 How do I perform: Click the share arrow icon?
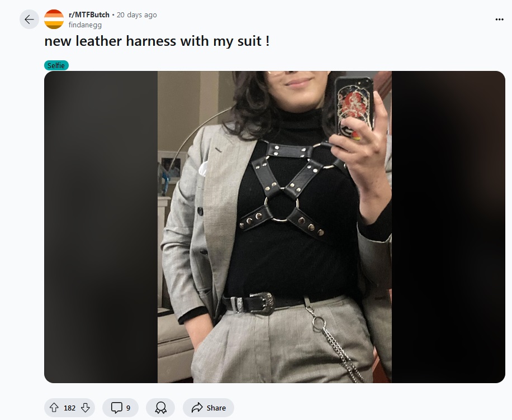(197, 408)
